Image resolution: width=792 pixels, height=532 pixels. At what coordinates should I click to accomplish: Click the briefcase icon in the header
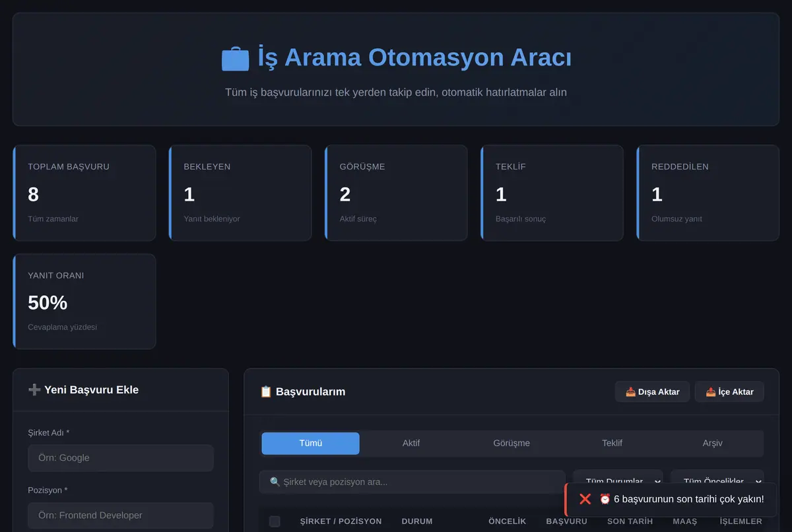click(235, 58)
